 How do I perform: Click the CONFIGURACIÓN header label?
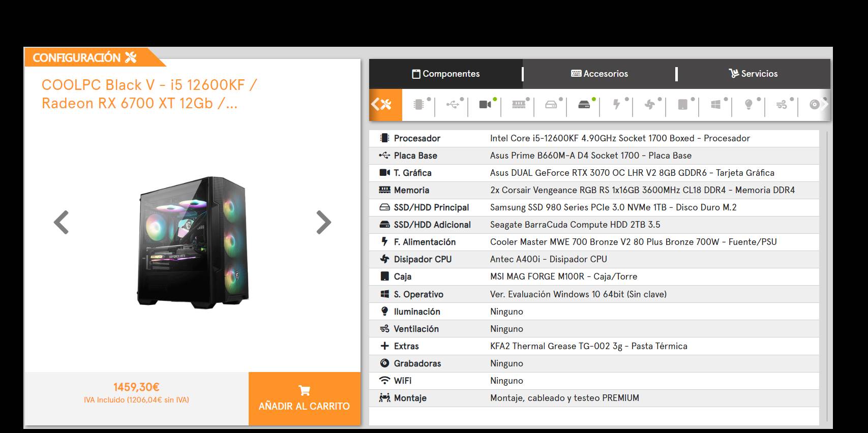[84, 57]
